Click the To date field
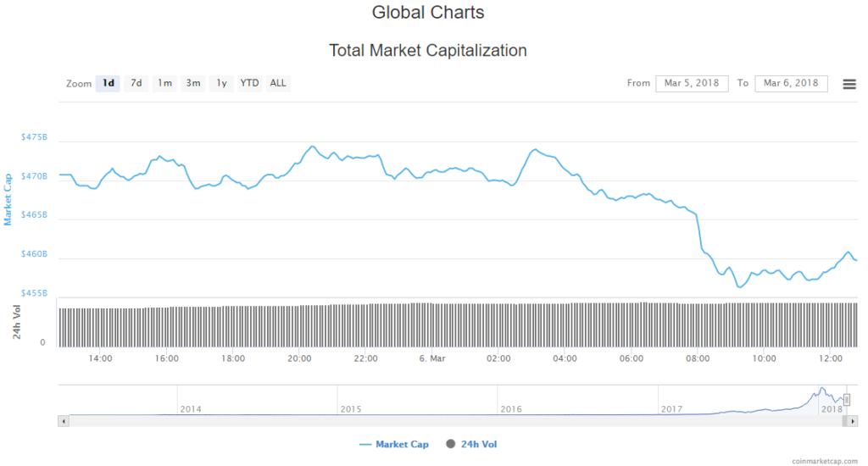 click(791, 83)
